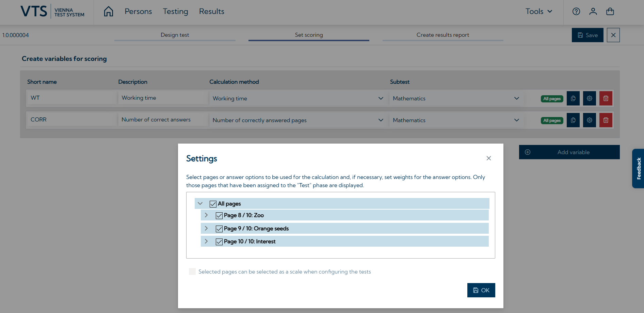Delete the CORR variable row

(x=606, y=120)
